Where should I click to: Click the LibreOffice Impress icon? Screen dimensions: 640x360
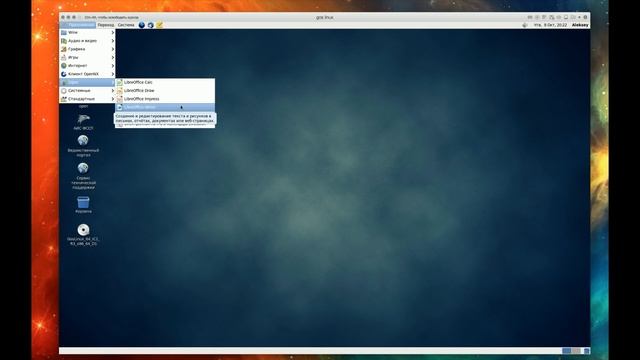(120, 99)
